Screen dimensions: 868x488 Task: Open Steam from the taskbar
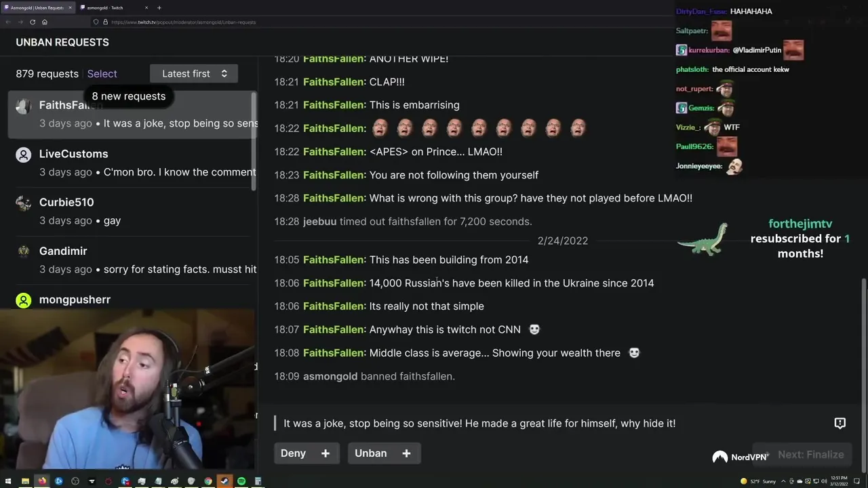(224, 481)
